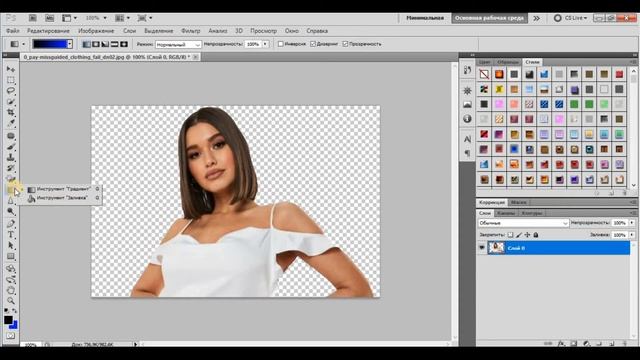Enable the Инверсия checkbox
This screenshot has width=640, height=360.
(x=280, y=44)
